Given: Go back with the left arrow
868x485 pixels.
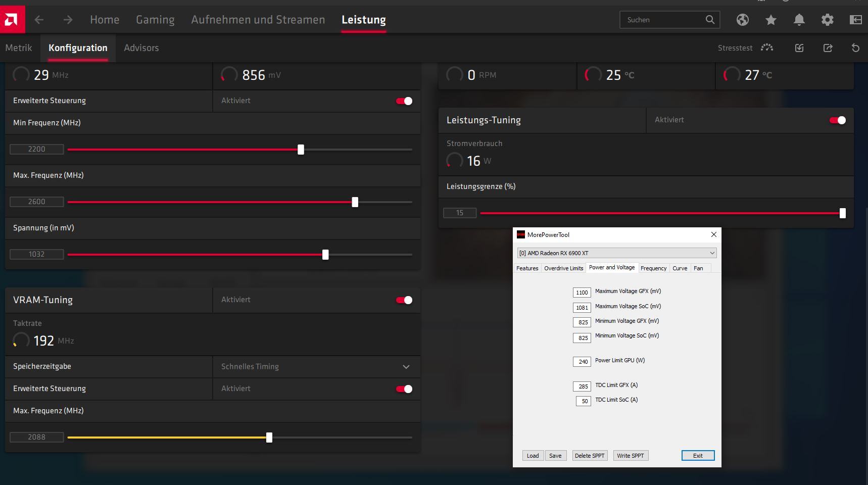Looking at the screenshot, I should click(x=39, y=20).
